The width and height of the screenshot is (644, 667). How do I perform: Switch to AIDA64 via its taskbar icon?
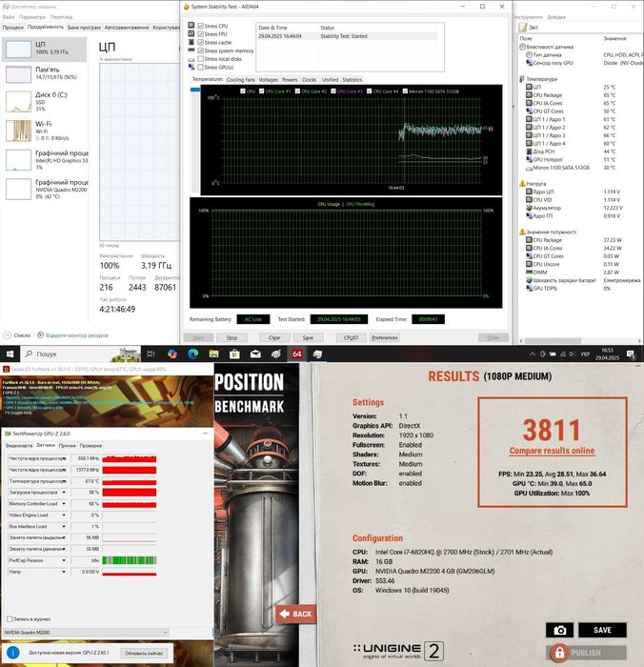tap(297, 354)
